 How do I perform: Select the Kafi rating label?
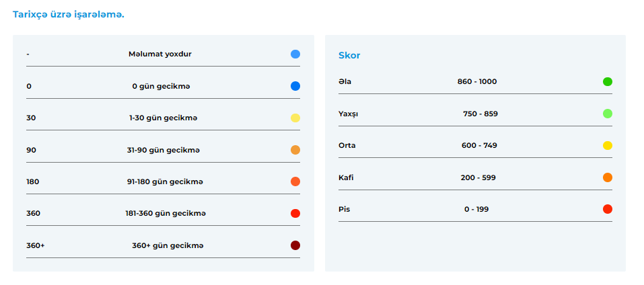tap(346, 177)
